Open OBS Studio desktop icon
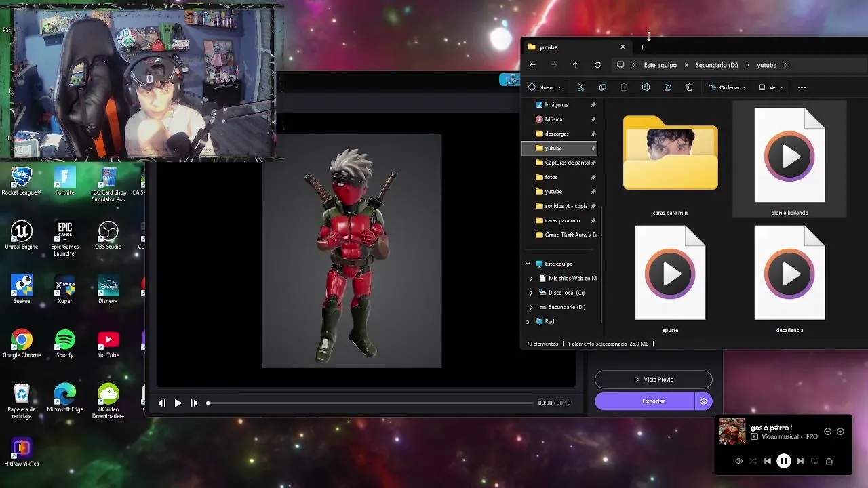The width and height of the screenshot is (868, 488). pos(108,235)
